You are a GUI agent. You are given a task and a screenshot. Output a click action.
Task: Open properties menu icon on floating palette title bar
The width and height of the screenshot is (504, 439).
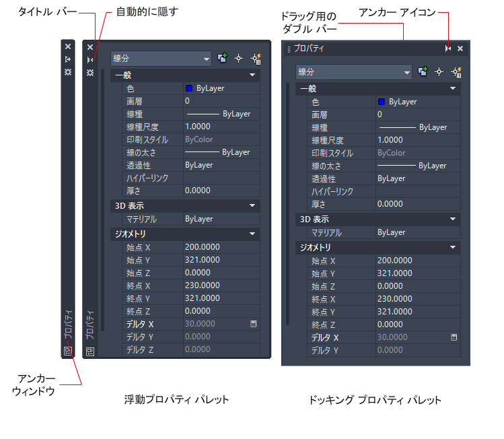pyautogui.click(x=90, y=73)
